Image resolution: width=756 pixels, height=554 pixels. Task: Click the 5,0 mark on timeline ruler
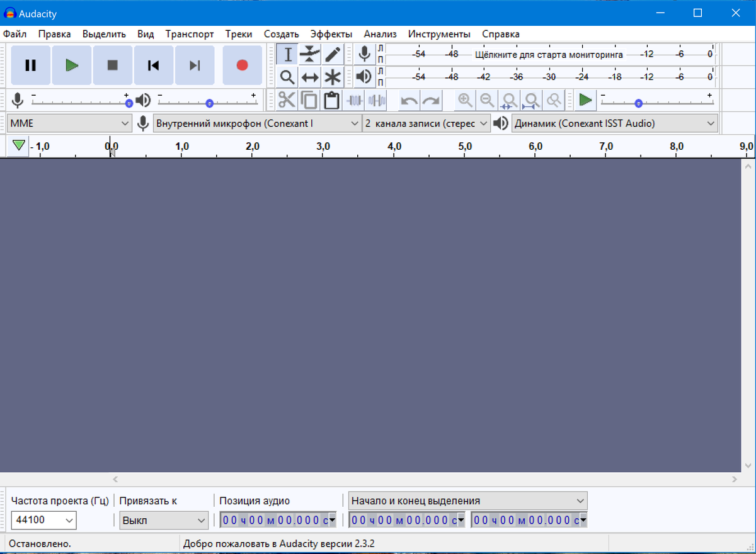tap(465, 146)
